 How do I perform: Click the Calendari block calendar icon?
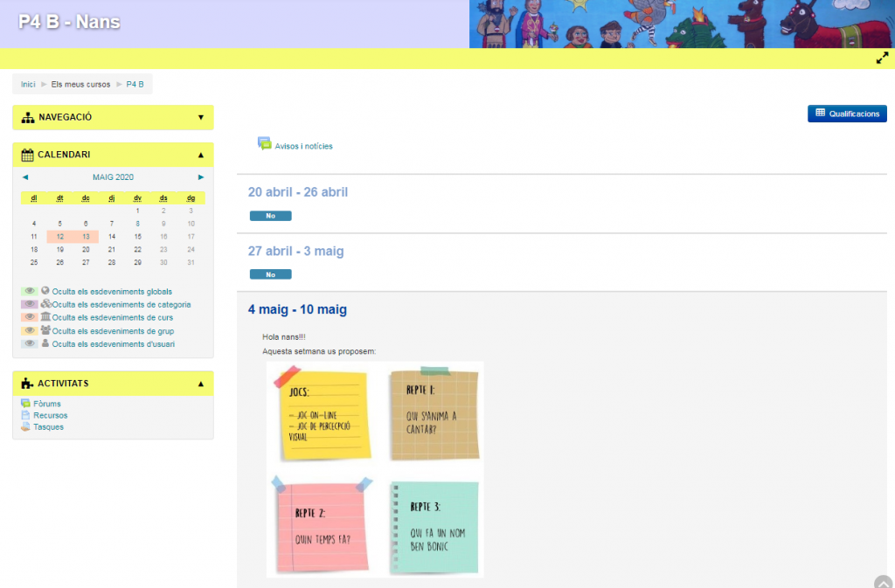[x=28, y=155]
